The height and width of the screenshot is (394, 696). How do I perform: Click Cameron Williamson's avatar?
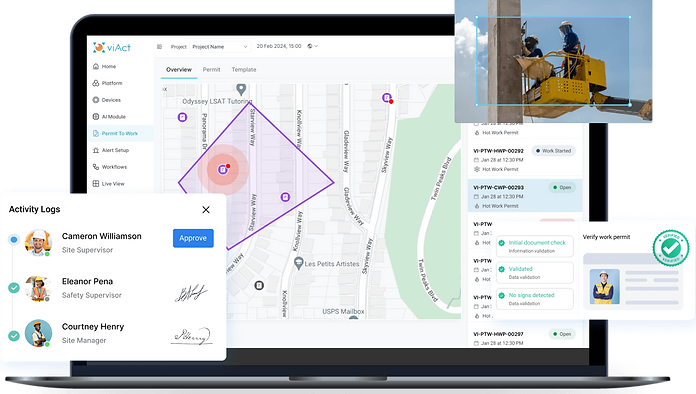click(38, 243)
